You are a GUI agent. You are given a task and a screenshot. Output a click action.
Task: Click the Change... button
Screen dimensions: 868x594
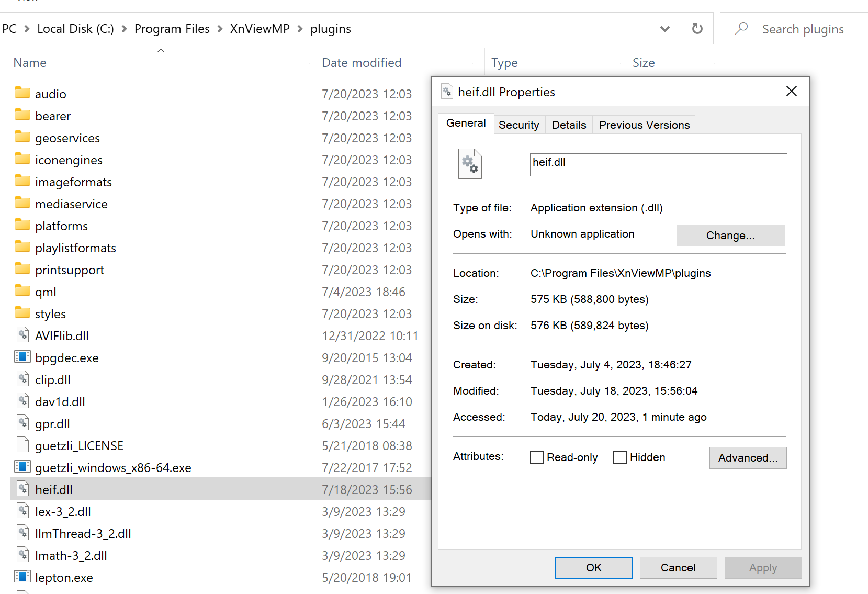coord(730,236)
